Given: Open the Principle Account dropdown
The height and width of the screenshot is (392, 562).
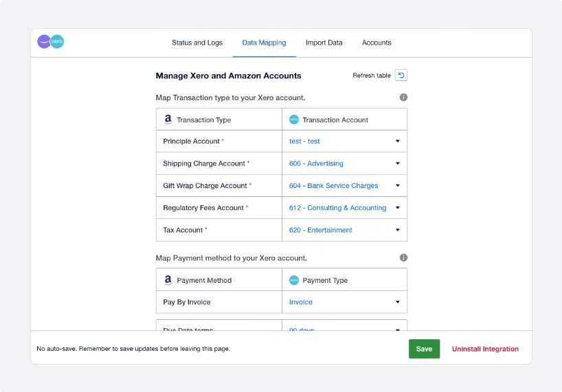Looking at the screenshot, I should point(344,141).
